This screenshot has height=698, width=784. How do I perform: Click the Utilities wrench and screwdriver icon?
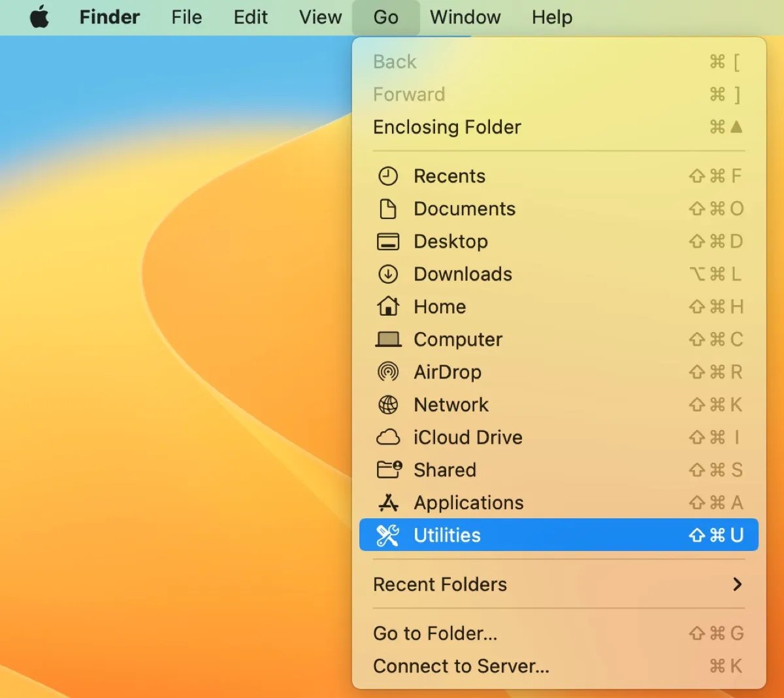click(388, 535)
